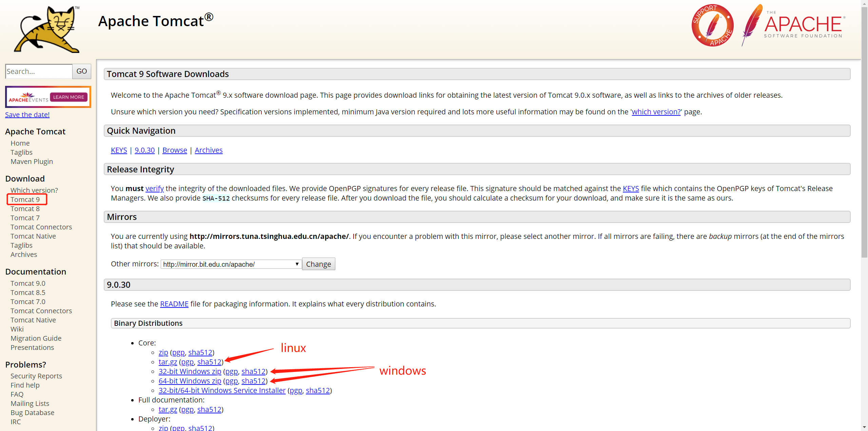This screenshot has width=868, height=431.
Task: Download Full documentation tar.gz
Action: click(168, 410)
